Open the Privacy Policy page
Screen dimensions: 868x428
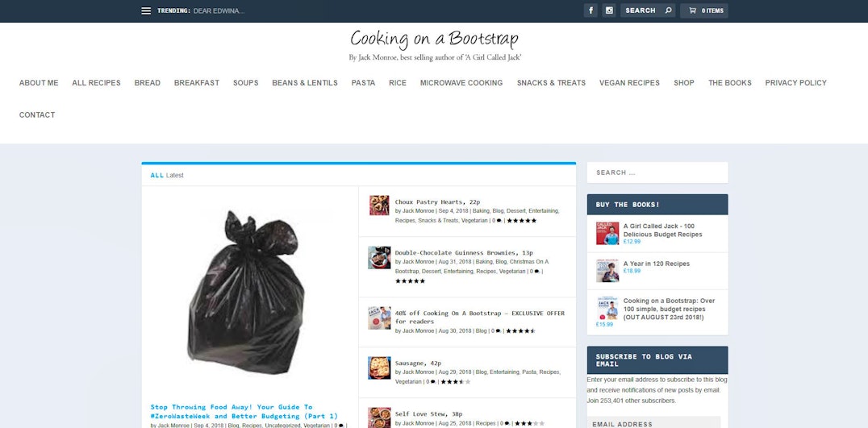[x=796, y=83]
